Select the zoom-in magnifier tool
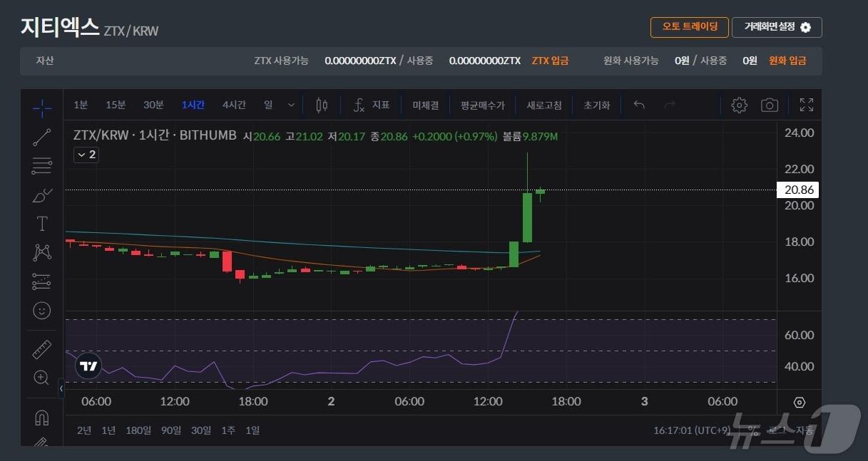Screen dimensions: 868x461 pos(41,378)
